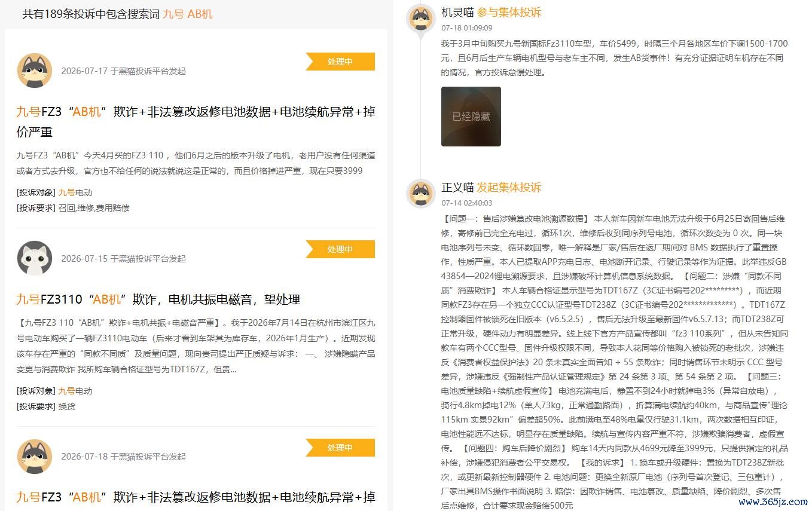
Task: Open 正义喵's avatar in the timeline
Action: (421, 193)
